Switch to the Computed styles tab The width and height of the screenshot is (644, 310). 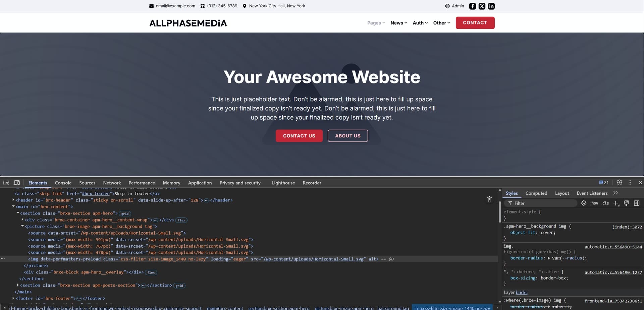(536, 193)
